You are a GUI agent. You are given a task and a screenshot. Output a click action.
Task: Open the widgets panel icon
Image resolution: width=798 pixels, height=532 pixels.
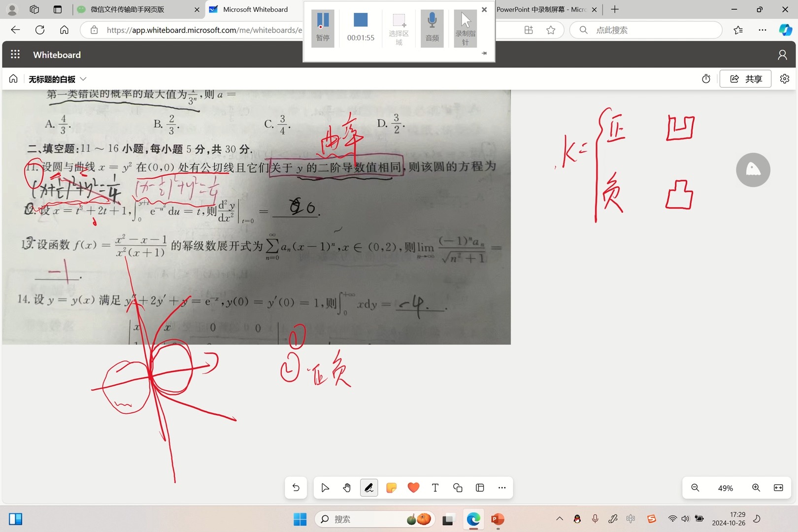click(16, 519)
